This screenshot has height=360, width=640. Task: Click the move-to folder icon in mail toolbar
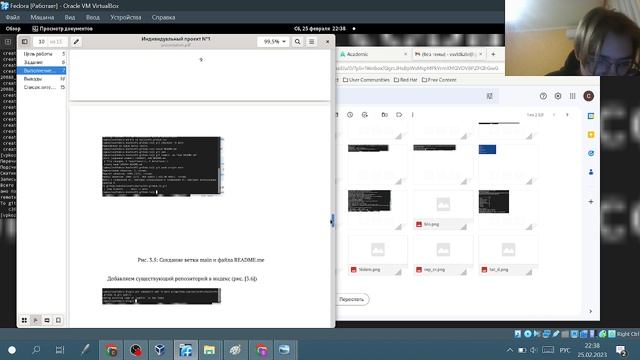click(x=384, y=115)
